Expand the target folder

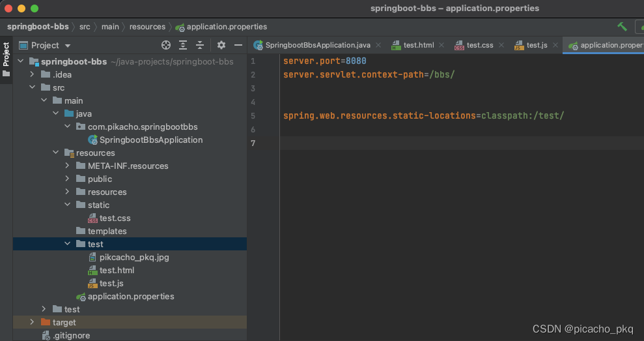click(x=32, y=322)
